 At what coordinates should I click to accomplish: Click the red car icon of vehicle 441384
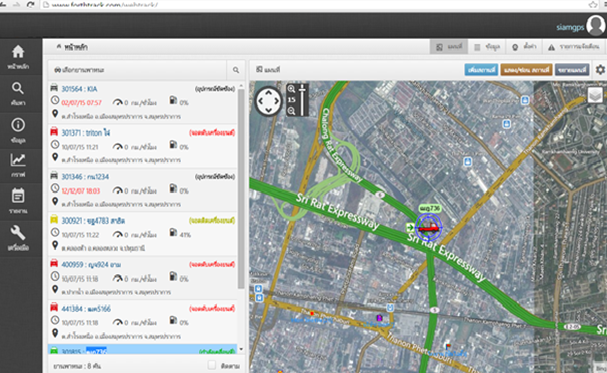coord(54,308)
